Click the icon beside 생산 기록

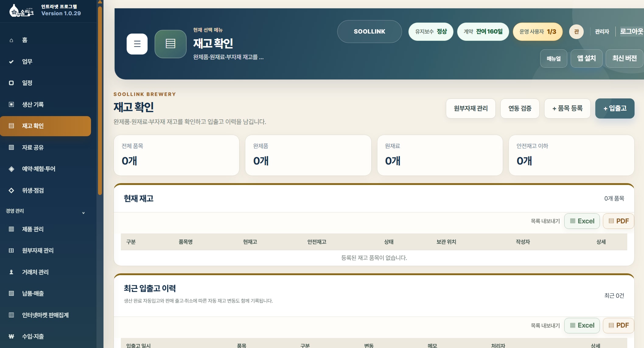[11, 105]
